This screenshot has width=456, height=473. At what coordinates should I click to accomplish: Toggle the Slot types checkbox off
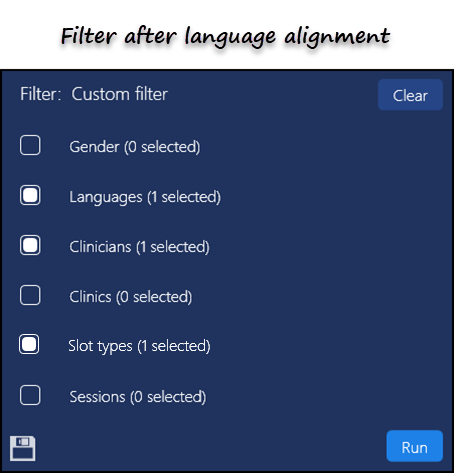pyautogui.click(x=29, y=344)
